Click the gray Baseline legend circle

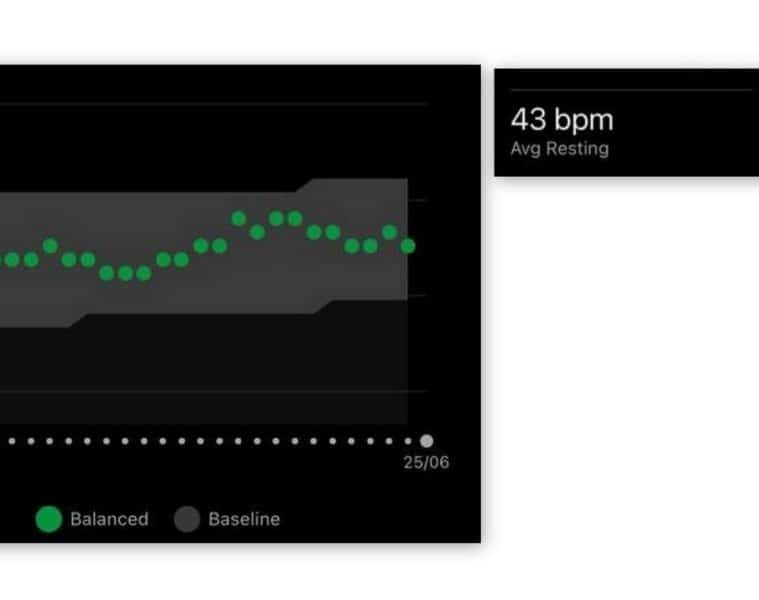click(x=187, y=519)
